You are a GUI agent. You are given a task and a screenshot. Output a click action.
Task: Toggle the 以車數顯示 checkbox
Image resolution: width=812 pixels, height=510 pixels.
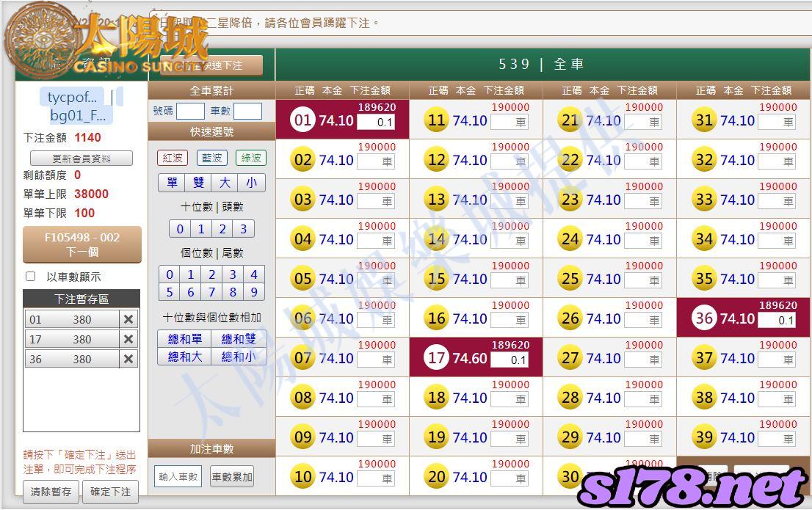click(31, 277)
